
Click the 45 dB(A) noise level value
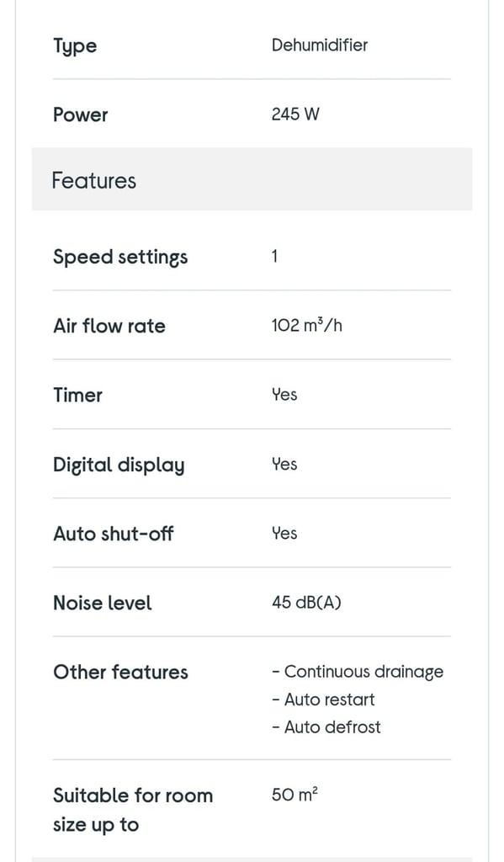[x=306, y=603]
